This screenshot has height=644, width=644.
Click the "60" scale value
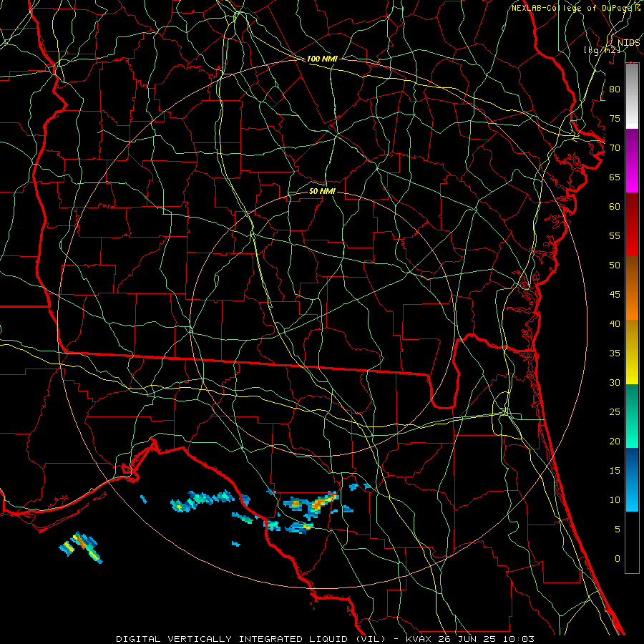point(615,207)
